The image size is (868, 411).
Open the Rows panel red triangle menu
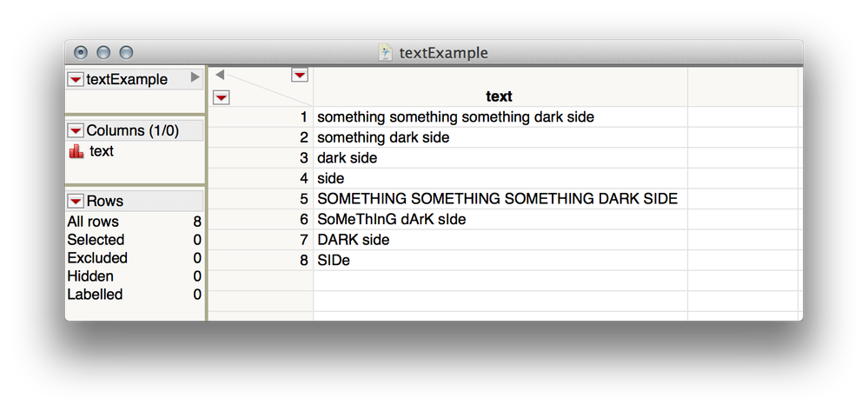click(x=76, y=201)
